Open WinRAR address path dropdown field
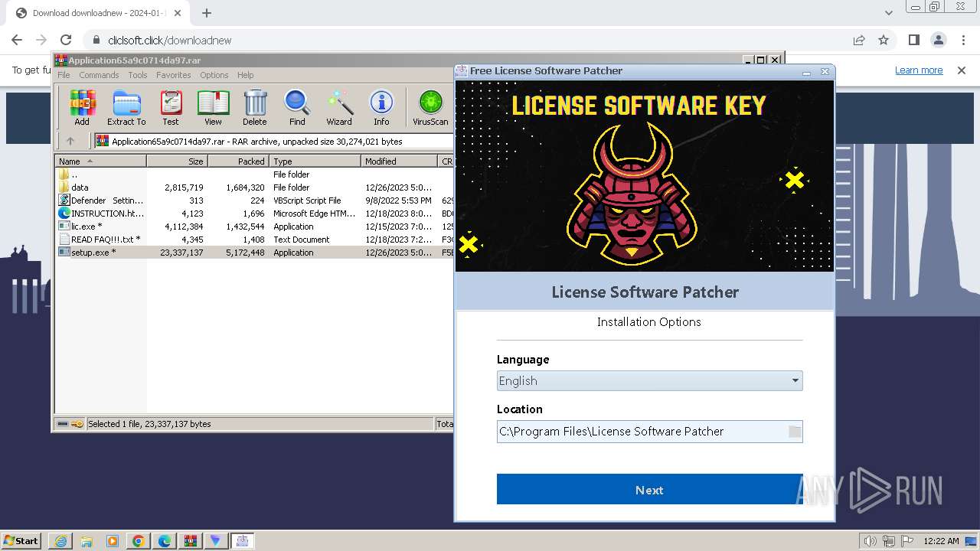The width and height of the screenshot is (980, 551). [x=273, y=141]
